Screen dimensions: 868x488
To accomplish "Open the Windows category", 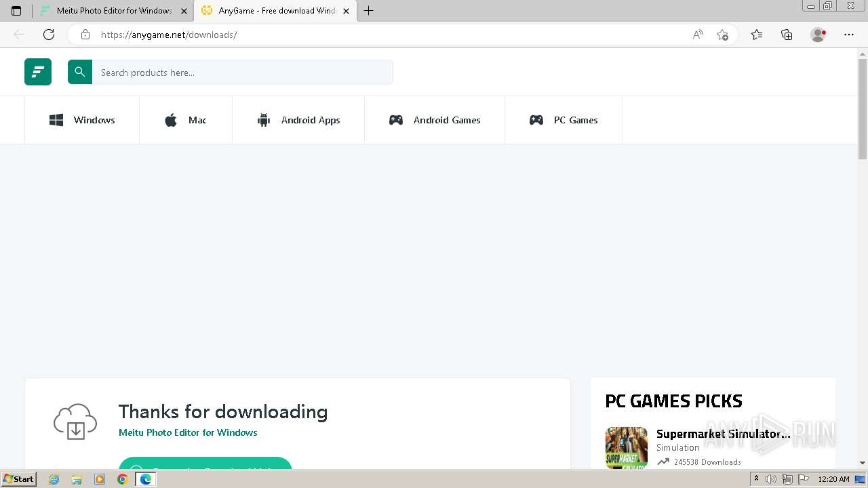I will coord(82,120).
